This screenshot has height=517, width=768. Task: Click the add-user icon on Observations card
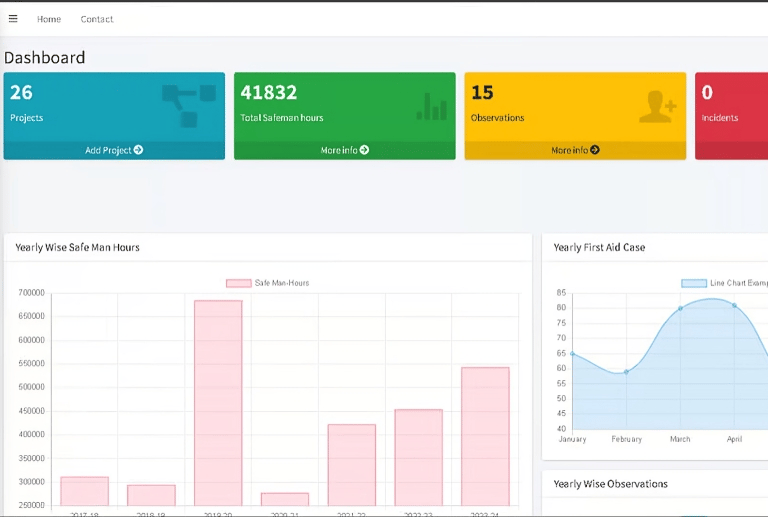point(658,106)
